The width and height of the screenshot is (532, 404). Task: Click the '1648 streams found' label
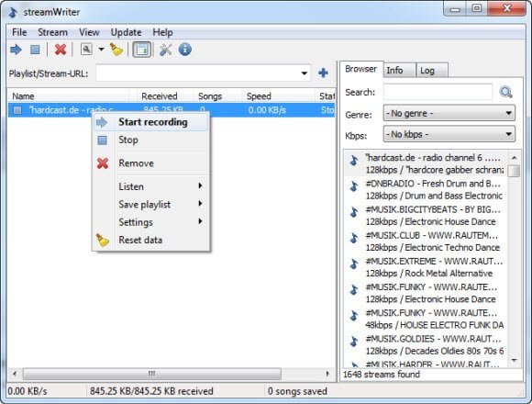click(x=382, y=375)
